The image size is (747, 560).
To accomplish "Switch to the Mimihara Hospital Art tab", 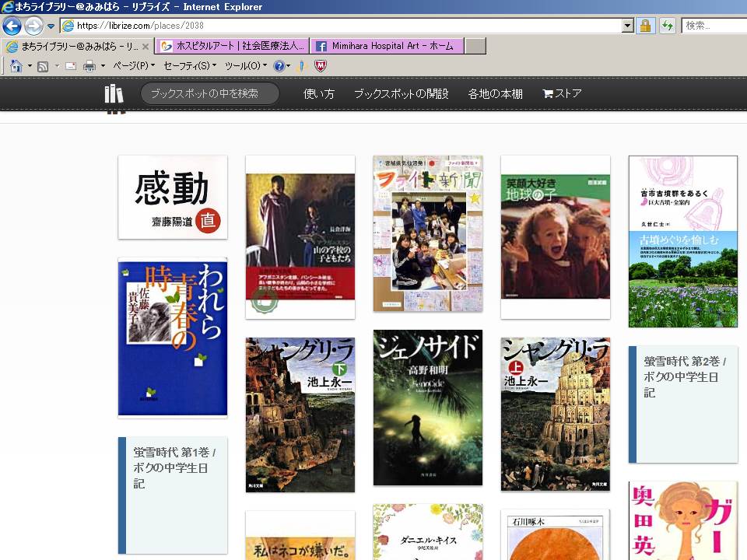I will [x=388, y=47].
